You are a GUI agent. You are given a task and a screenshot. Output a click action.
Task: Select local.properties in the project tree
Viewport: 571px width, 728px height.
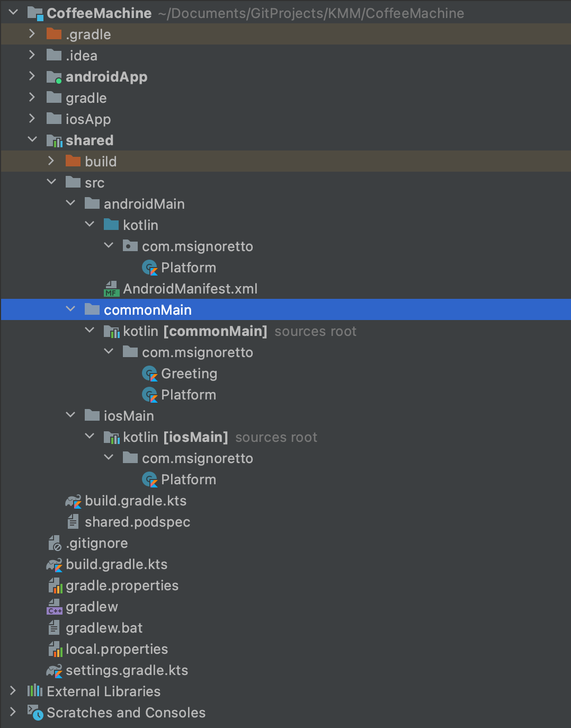pos(117,649)
